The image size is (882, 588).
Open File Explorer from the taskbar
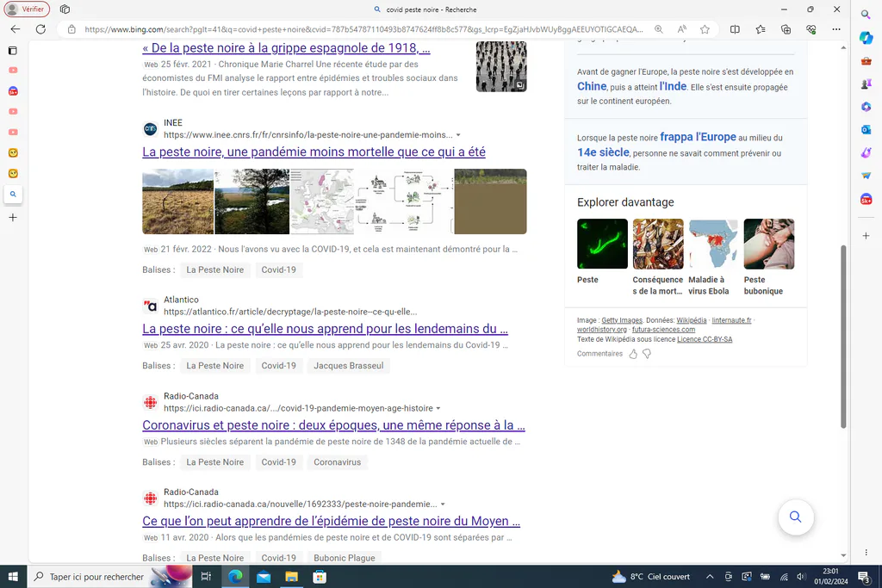(291, 577)
